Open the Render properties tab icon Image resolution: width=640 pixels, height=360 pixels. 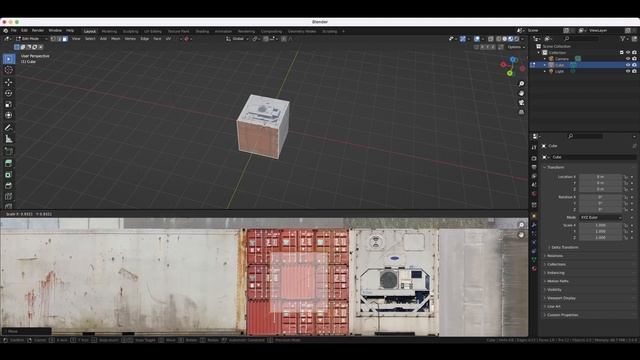[x=534, y=158]
